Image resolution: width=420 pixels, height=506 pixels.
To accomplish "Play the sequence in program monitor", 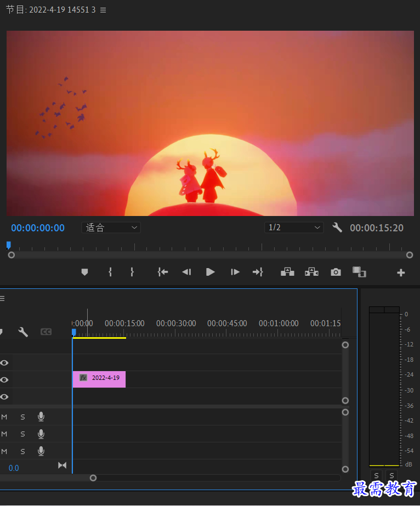I will pos(210,272).
